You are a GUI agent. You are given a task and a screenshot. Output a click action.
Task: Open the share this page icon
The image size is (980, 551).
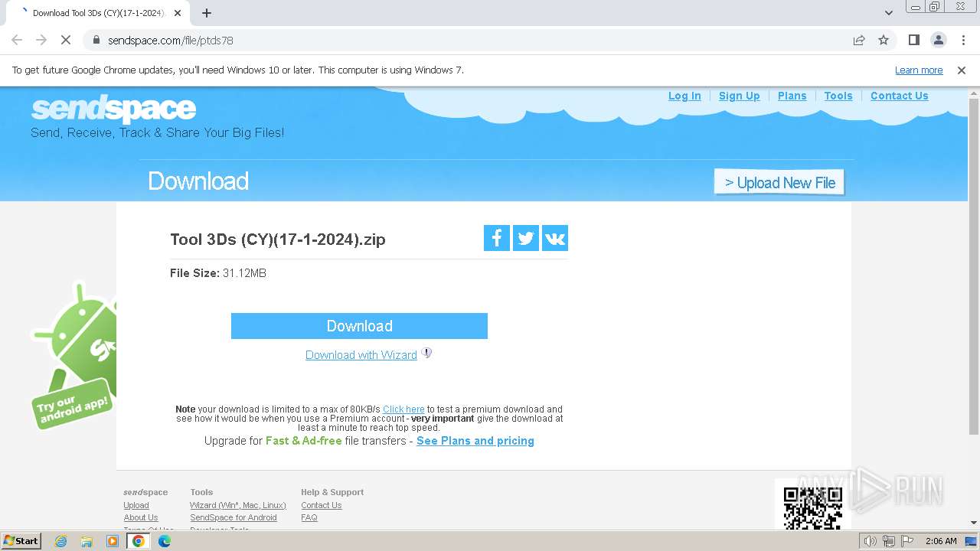[x=859, y=40]
